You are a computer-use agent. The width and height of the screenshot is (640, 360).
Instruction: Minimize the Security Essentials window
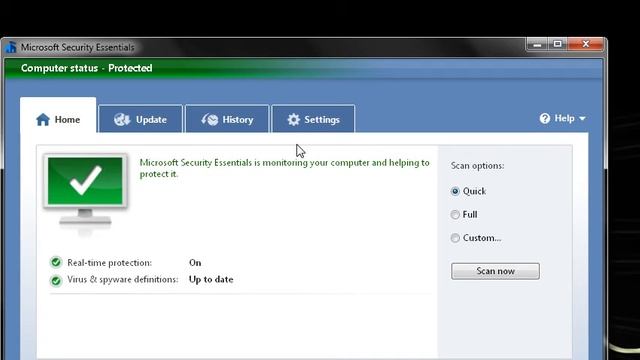[x=537, y=44]
